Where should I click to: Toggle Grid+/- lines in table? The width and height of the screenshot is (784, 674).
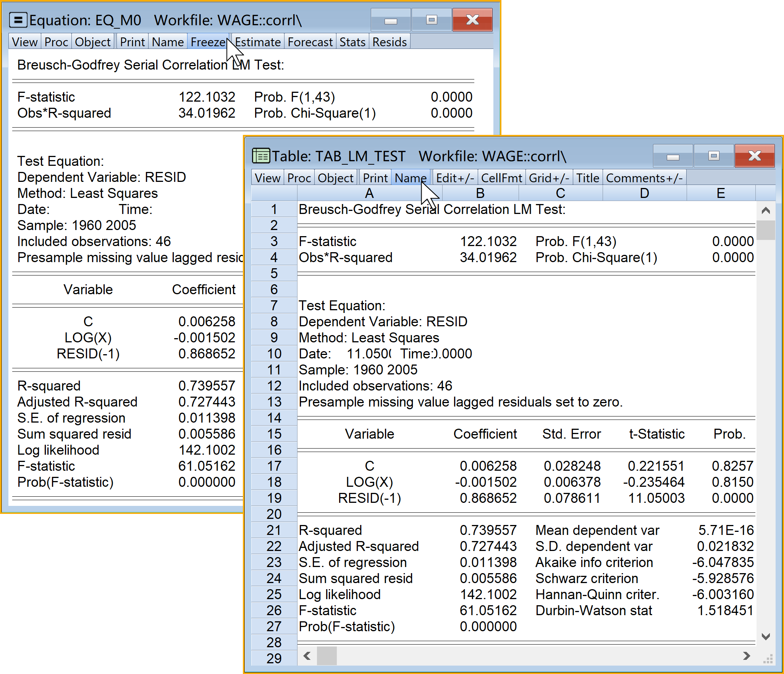coord(549,178)
